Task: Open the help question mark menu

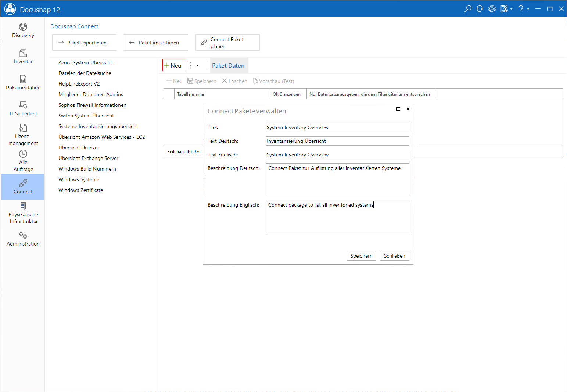Action: click(x=523, y=9)
